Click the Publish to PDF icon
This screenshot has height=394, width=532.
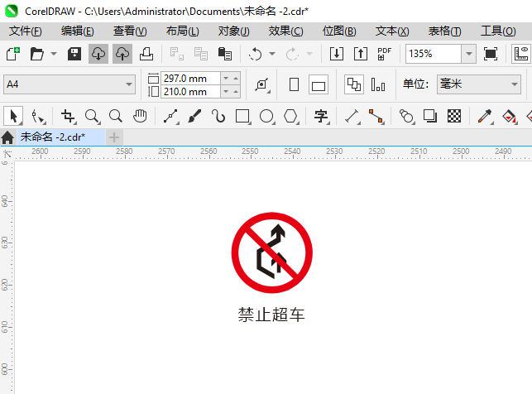coord(385,54)
